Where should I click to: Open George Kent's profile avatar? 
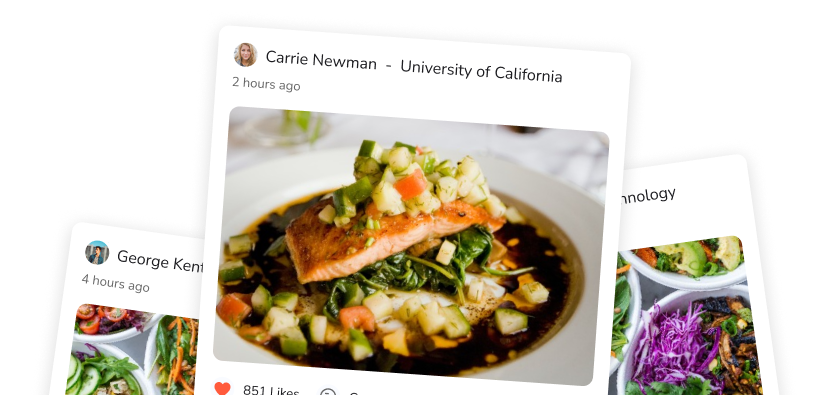[x=97, y=253]
